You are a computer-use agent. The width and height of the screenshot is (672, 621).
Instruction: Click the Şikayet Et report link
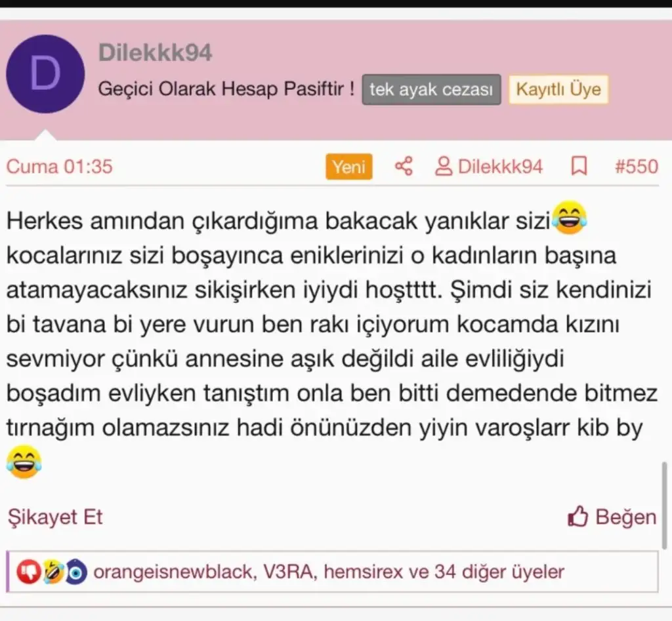pyautogui.click(x=55, y=517)
